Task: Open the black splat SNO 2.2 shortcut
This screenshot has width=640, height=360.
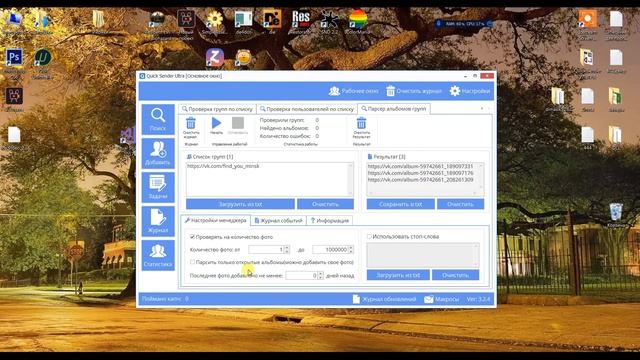Action: (x=329, y=19)
